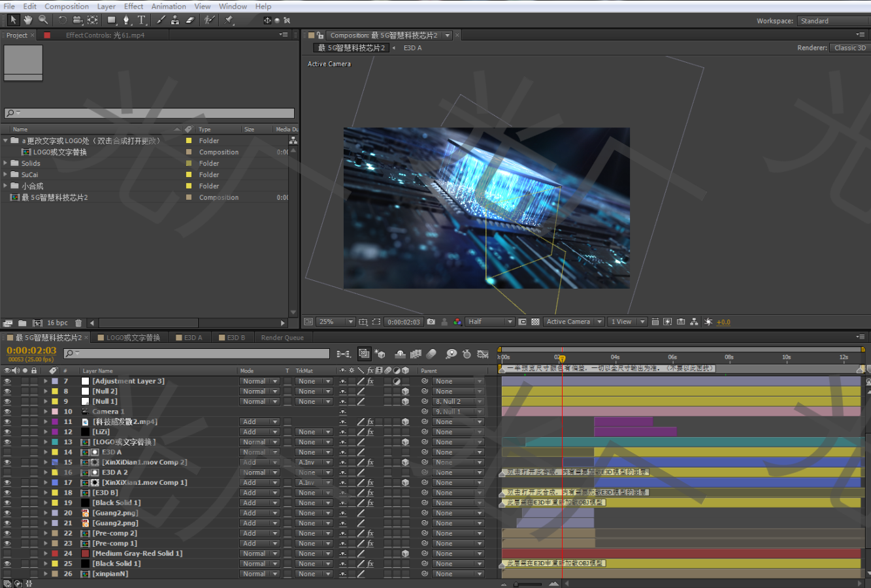Screen dimensions: 871x588
Task: Open the Composition menu
Action: click(x=66, y=6)
